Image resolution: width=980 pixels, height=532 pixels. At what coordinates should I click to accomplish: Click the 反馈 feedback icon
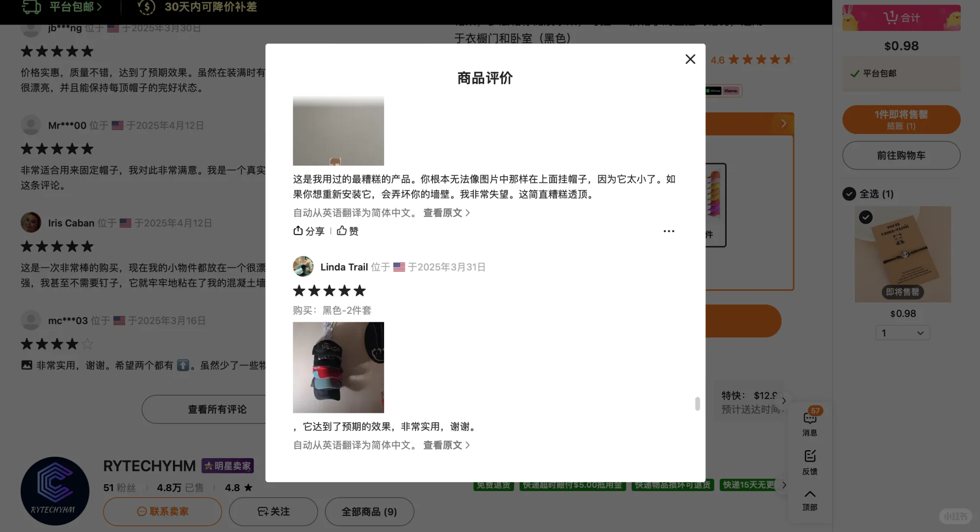pos(810,456)
